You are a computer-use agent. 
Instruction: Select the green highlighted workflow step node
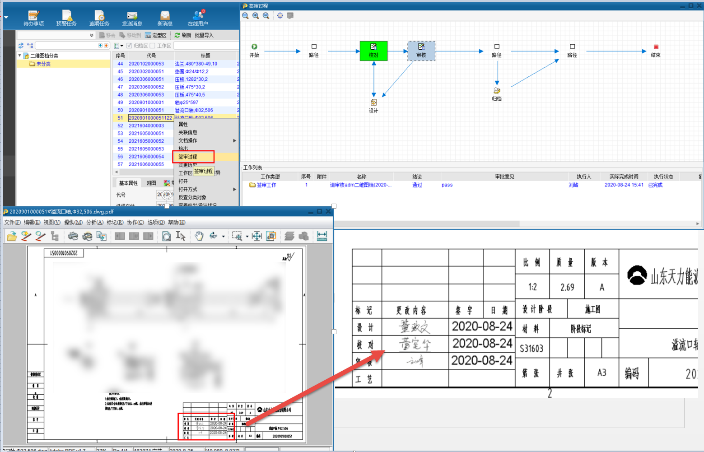pos(373,50)
